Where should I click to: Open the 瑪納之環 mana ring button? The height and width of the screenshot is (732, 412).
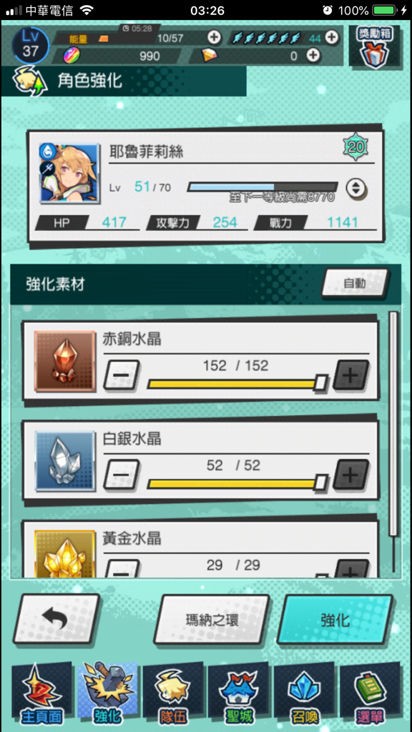tap(212, 619)
